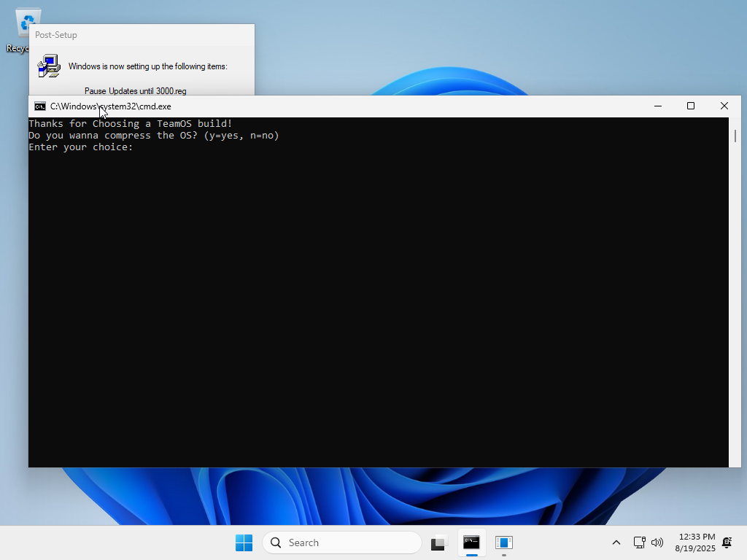Switch to the Post-Setup taskbar app
Screen dimensions: 747x560
click(503, 542)
